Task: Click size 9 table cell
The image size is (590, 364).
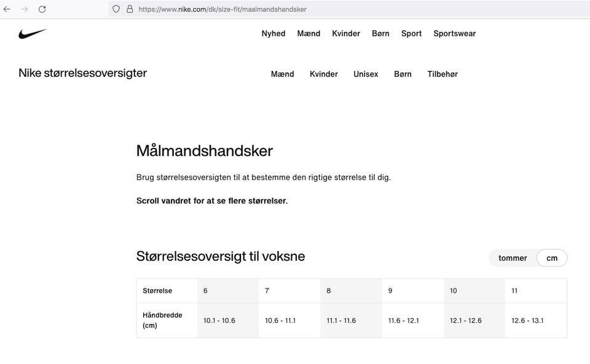Action: [413, 291]
